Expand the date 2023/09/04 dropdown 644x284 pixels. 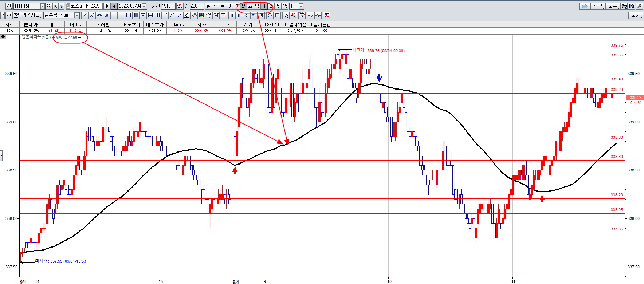pyautogui.click(x=144, y=6)
